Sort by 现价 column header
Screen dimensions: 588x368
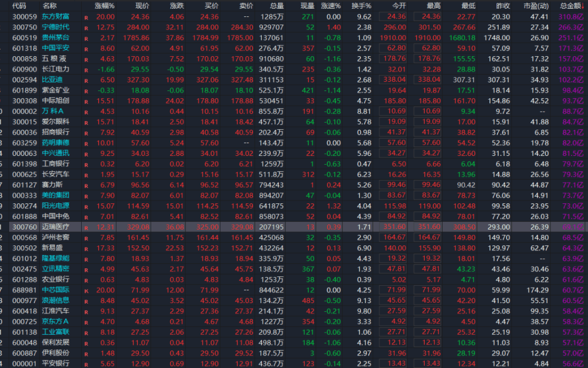pos(142,5)
